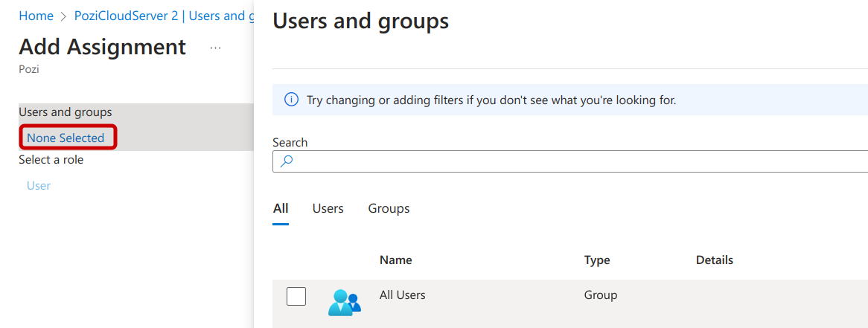Open the PoziCloudServer 2 breadcrumb link
Image resolution: width=868 pixels, height=328 pixels.
pos(160,16)
